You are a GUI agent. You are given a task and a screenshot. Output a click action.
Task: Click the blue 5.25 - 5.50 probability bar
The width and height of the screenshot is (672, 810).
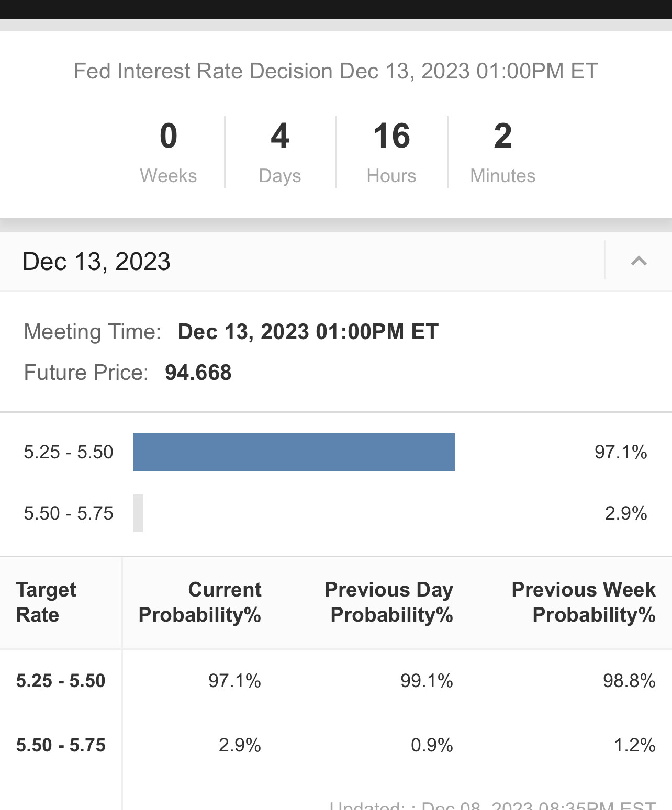click(x=294, y=452)
